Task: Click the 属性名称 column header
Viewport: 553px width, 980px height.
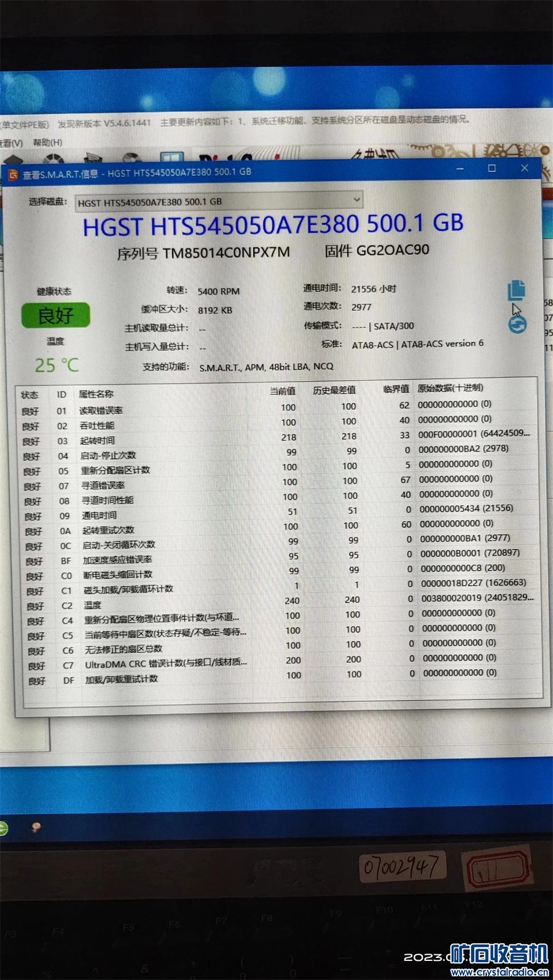Action: pyautogui.click(x=96, y=394)
